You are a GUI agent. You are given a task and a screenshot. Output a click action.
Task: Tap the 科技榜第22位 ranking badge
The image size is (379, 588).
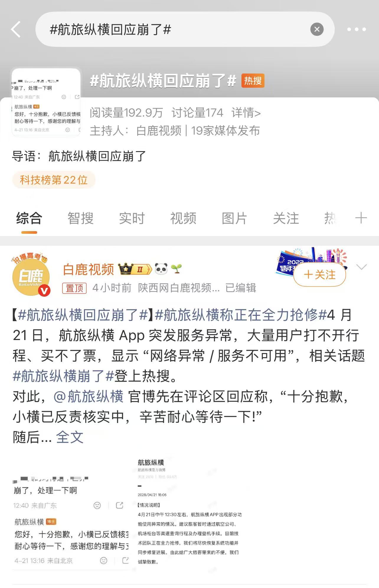pos(54,180)
